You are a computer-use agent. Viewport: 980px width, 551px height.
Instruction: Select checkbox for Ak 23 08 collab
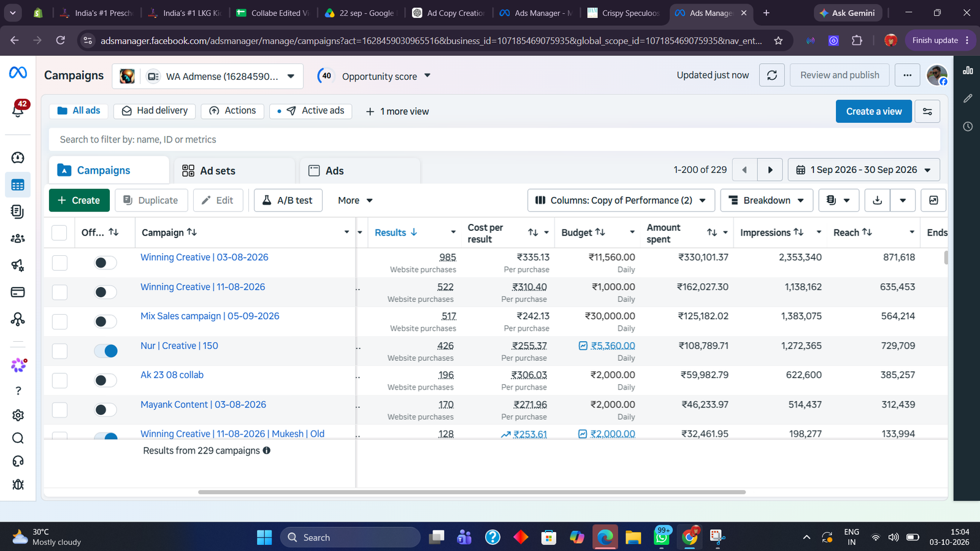[x=59, y=380]
